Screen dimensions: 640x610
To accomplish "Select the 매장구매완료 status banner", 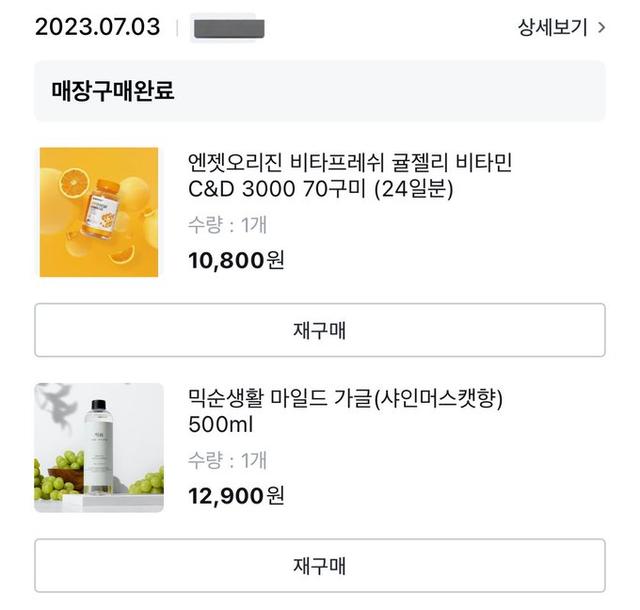I will click(319, 91).
